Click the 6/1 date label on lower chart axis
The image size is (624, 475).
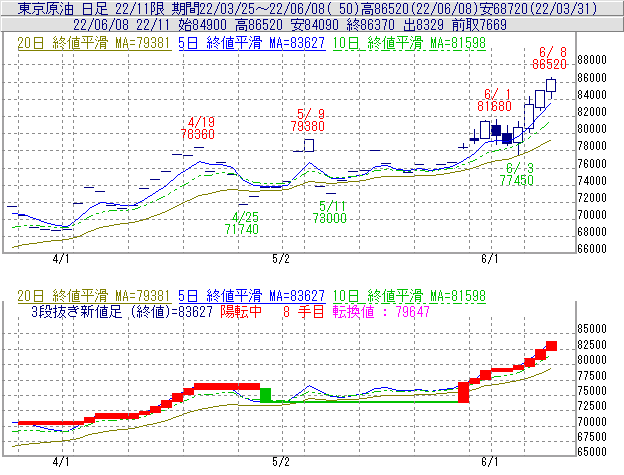coord(490,462)
